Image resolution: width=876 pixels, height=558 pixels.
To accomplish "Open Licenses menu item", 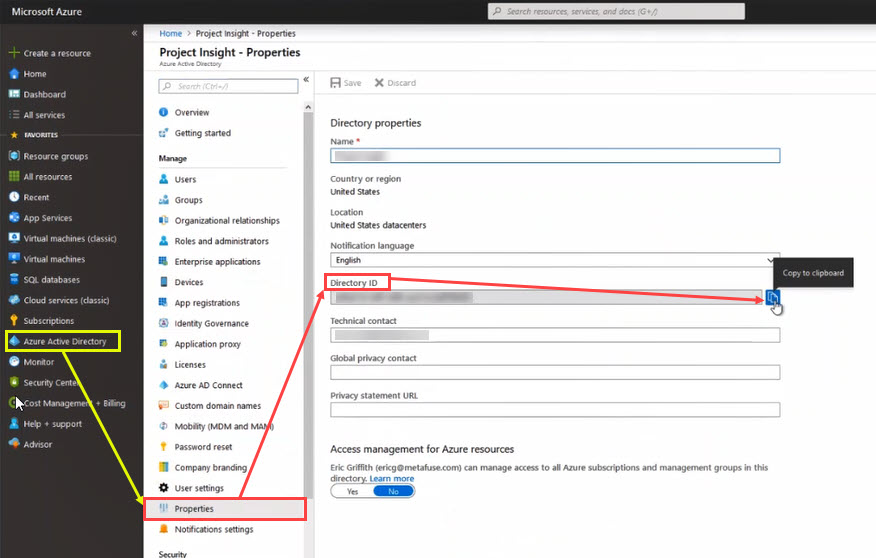I will (190, 365).
